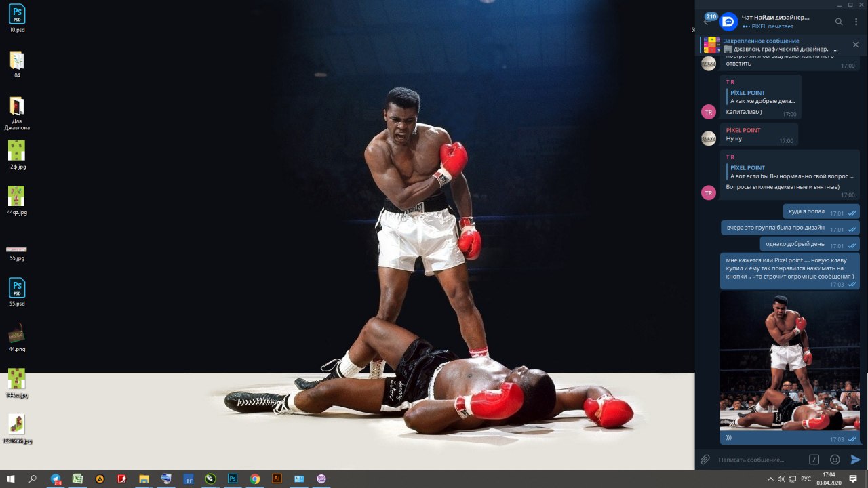Hide the pinned message with the X
This screenshot has width=868, height=488.
click(x=856, y=45)
